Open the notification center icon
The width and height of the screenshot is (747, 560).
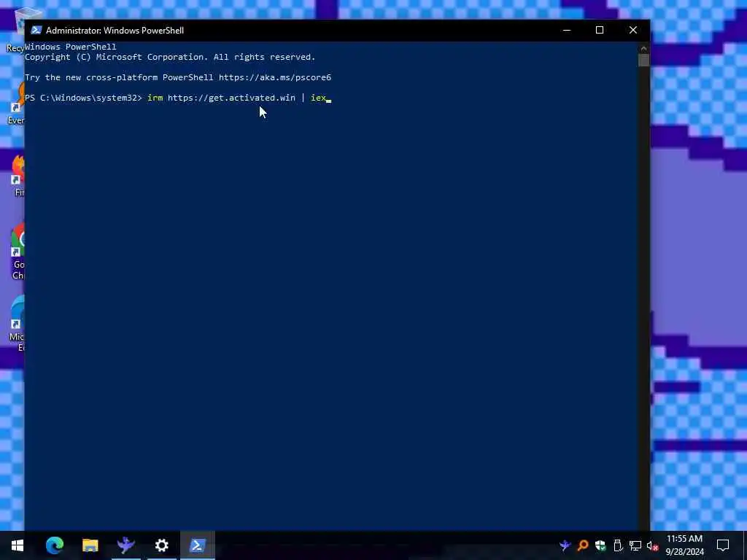click(723, 545)
